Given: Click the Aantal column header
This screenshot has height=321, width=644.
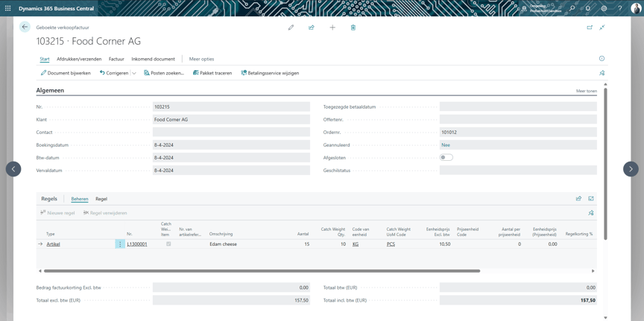Looking at the screenshot, I should point(303,234).
